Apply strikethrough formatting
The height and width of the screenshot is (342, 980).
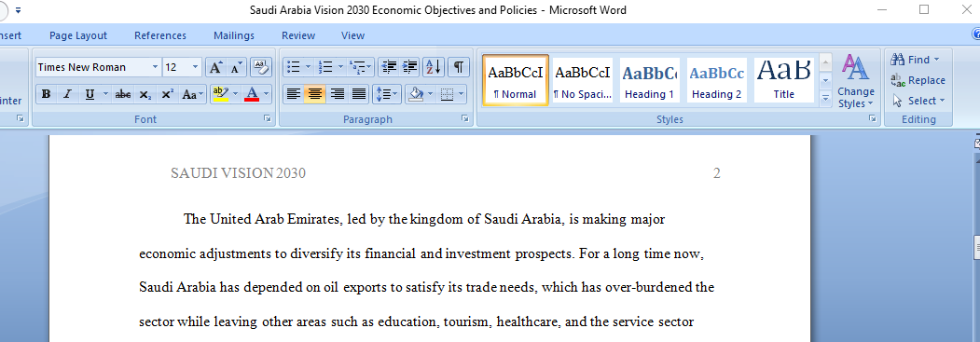click(x=123, y=94)
